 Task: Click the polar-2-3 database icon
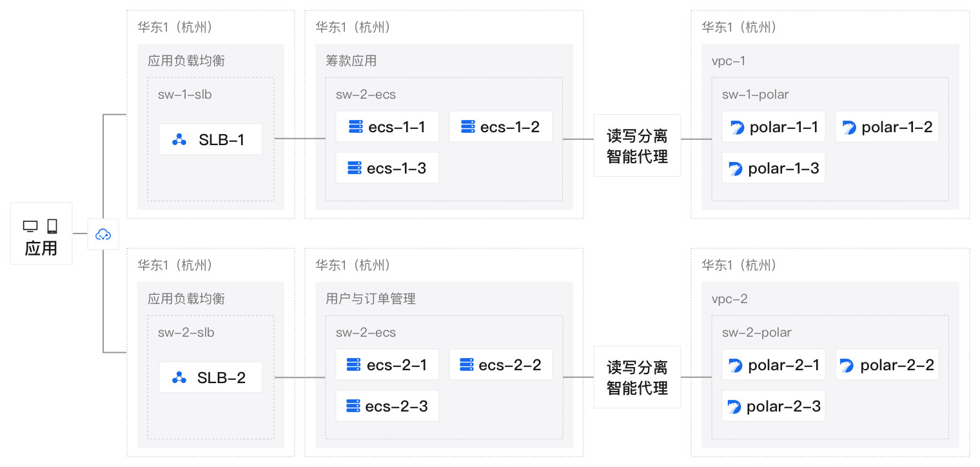coord(734,407)
